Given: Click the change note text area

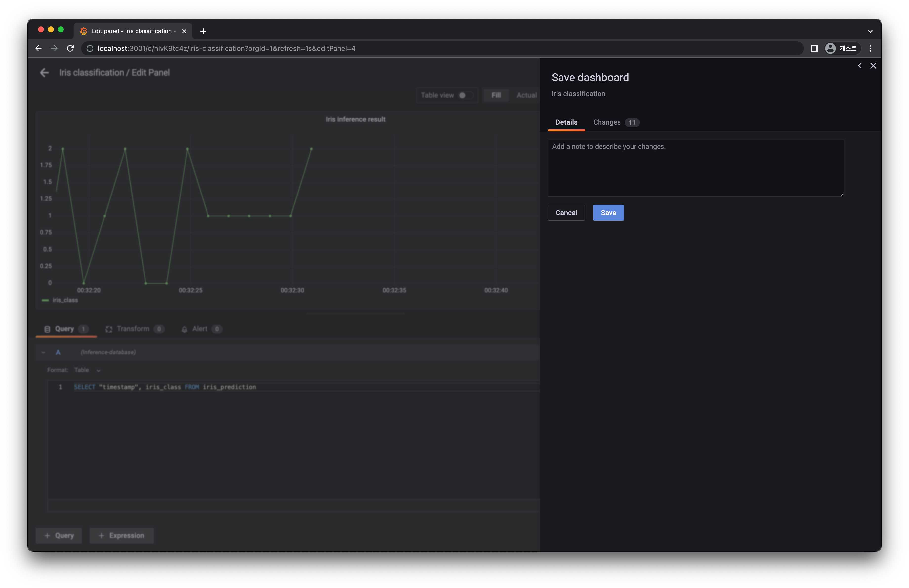Looking at the screenshot, I should 696,168.
